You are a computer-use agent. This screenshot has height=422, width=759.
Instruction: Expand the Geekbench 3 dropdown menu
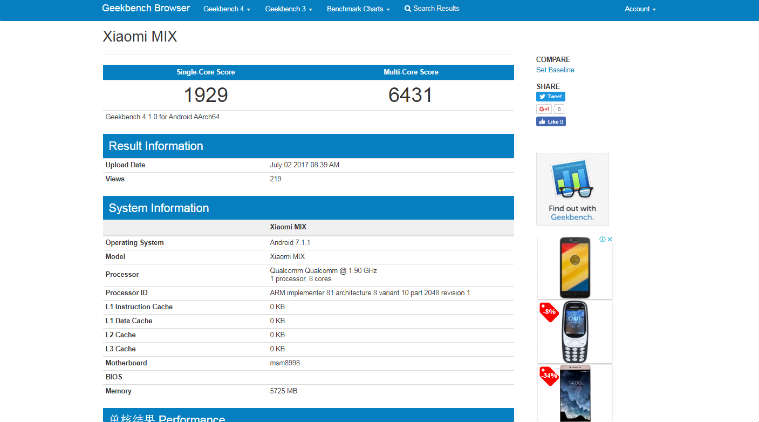288,9
